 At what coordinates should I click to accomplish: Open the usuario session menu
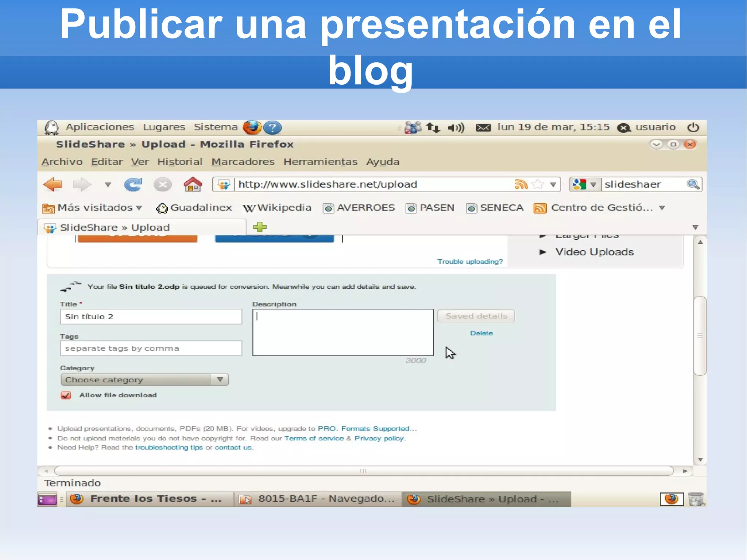(647, 127)
